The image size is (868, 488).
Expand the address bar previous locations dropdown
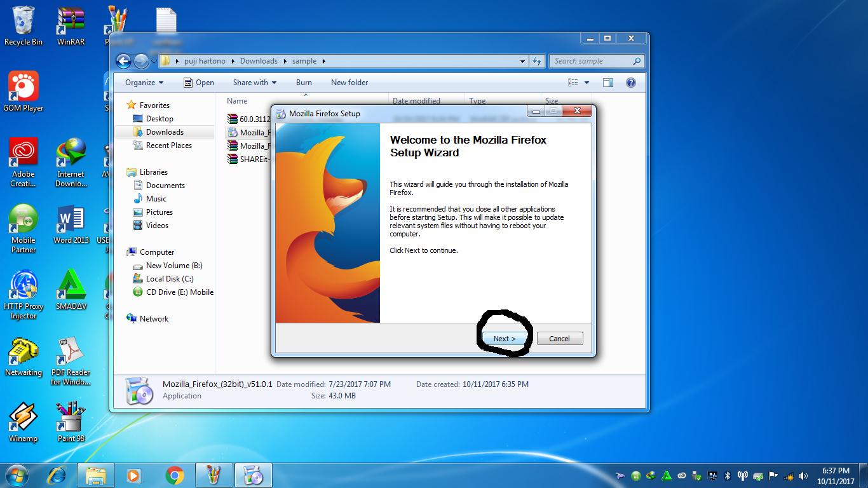(x=522, y=61)
